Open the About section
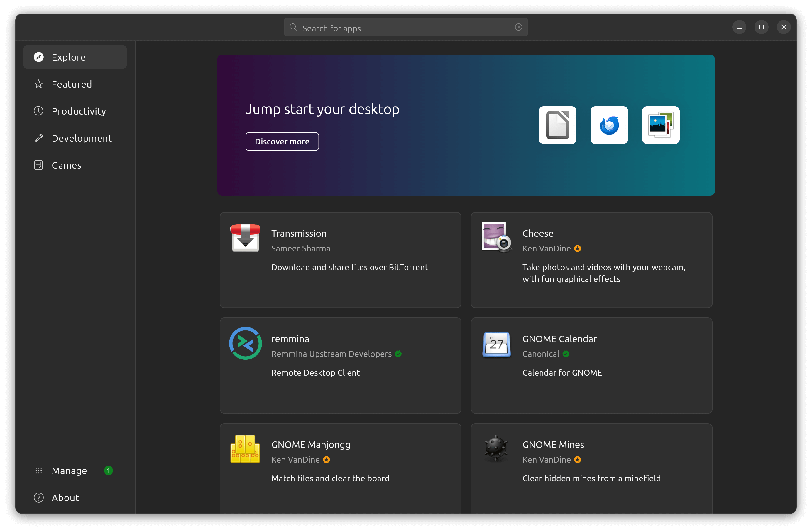The image size is (812, 531). click(65, 498)
